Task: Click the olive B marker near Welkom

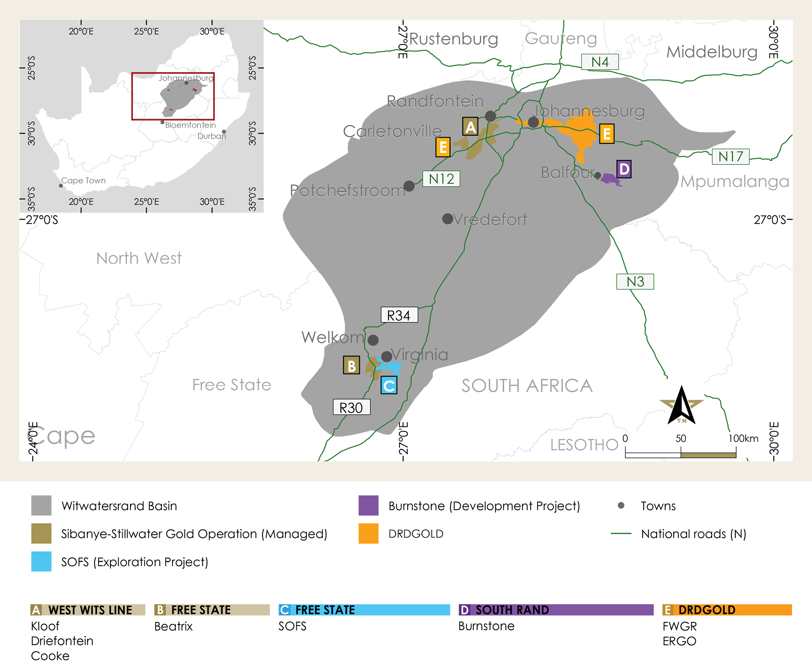Action: [x=351, y=365]
